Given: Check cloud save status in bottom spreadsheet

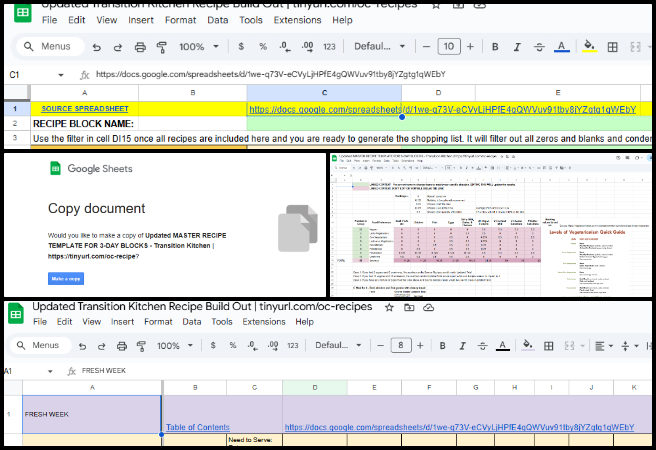Looking at the screenshot, I should point(428,307).
